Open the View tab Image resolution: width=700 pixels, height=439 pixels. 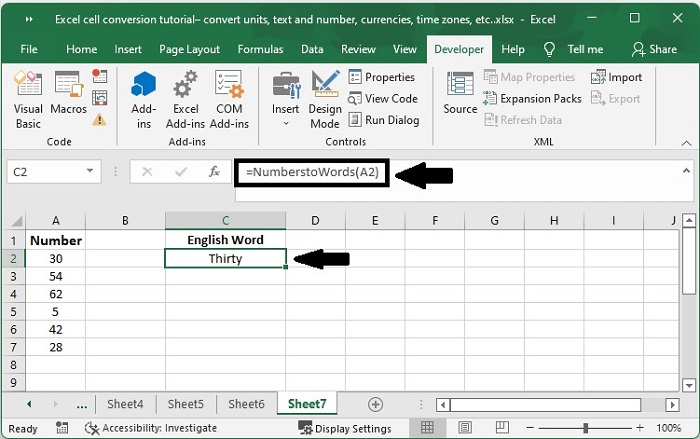pyautogui.click(x=404, y=49)
